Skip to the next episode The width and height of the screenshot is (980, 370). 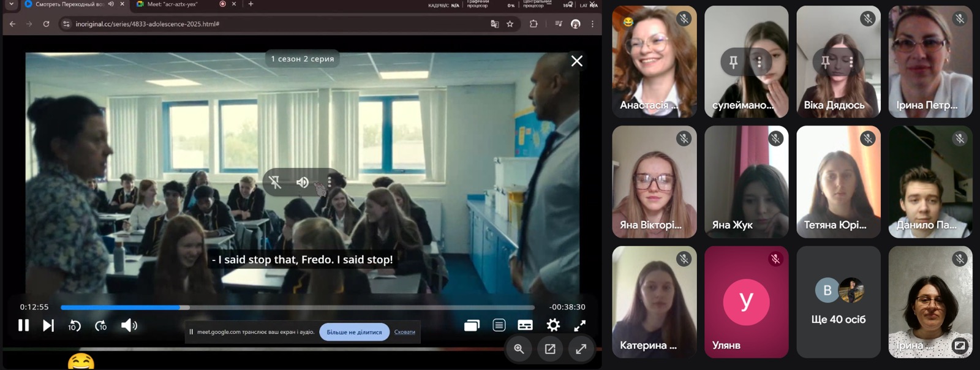coord(48,325)
